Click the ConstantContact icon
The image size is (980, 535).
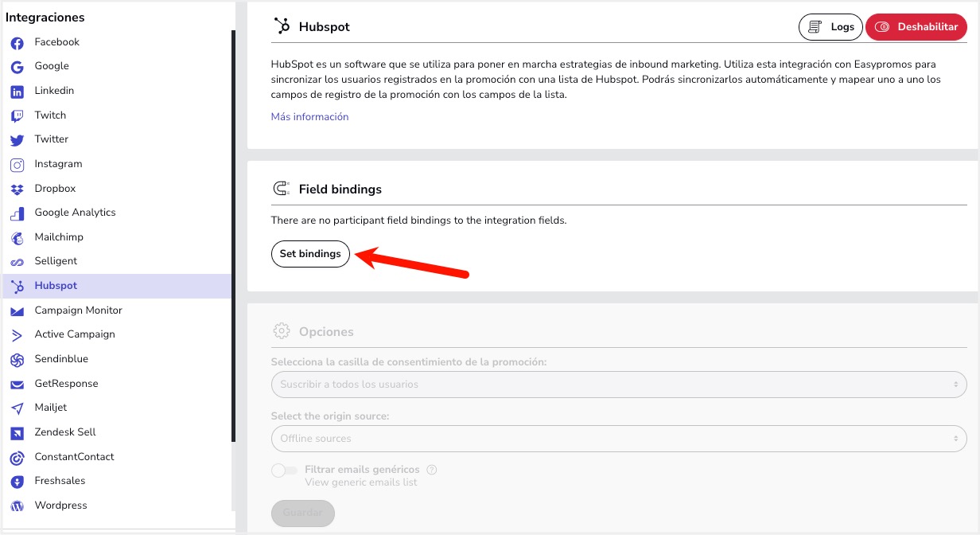(17, 458)
